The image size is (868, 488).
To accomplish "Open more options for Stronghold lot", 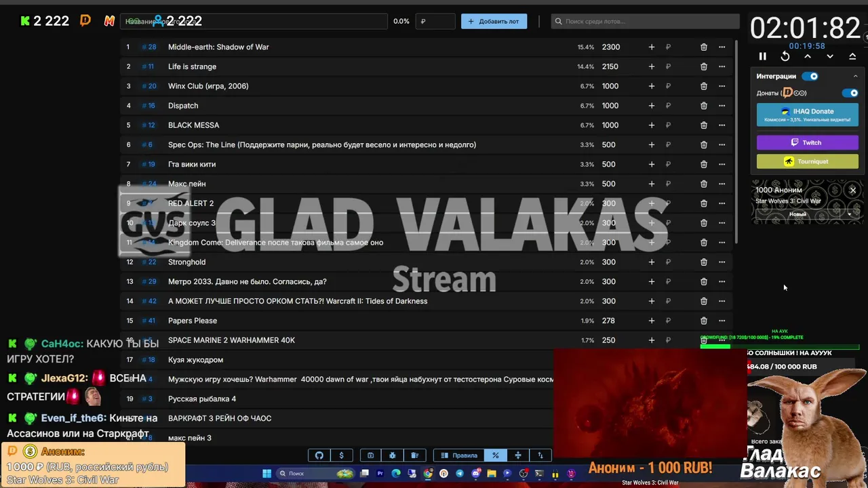I will coord(722,262).
